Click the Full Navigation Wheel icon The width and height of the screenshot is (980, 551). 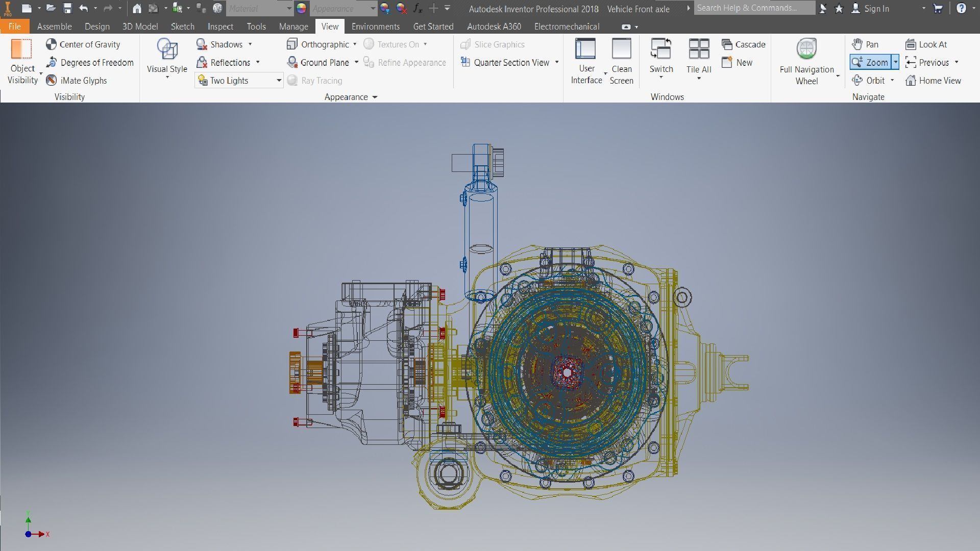coord(806,49)
